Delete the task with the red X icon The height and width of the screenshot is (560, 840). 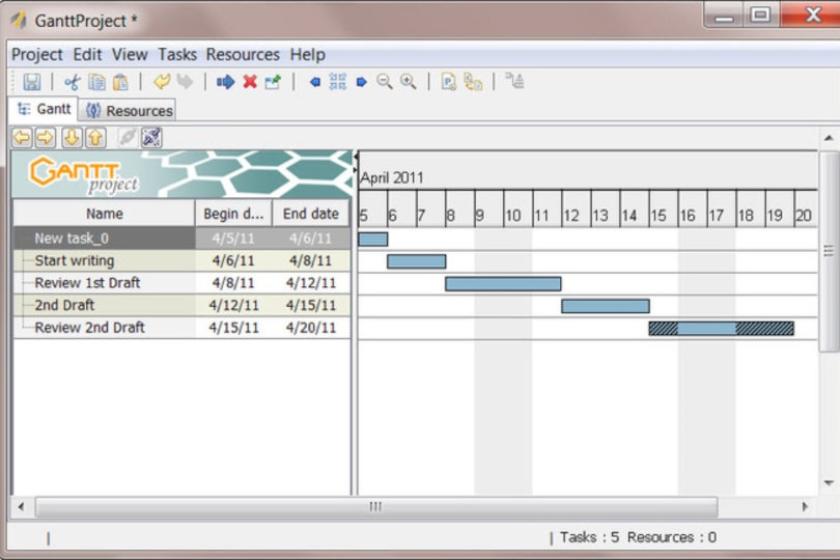tap(250, 82)
